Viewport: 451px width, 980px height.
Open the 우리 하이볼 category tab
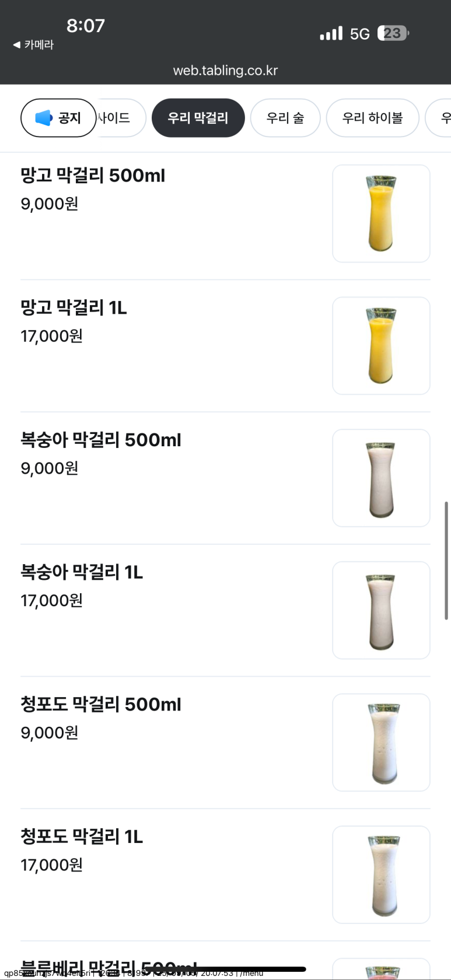pyautogui.click(x=372, y=118)
